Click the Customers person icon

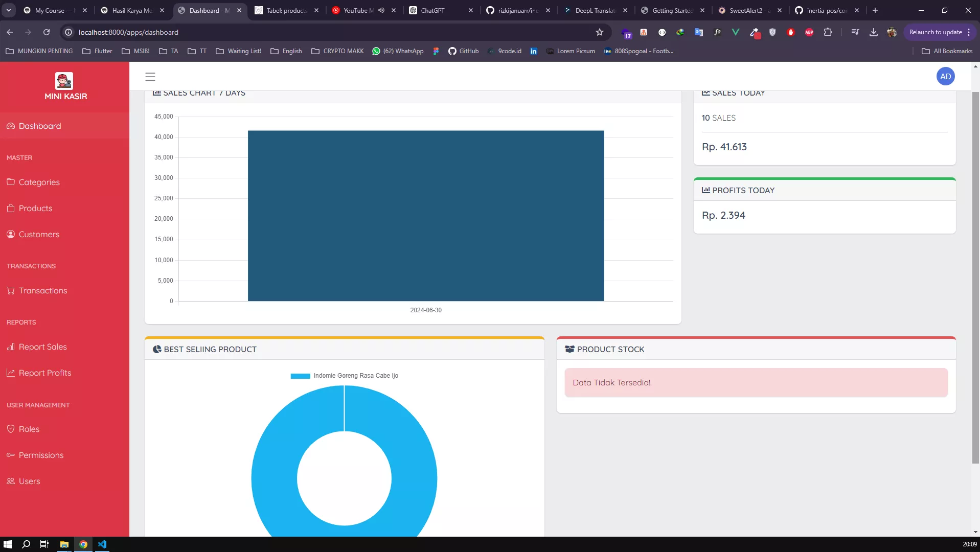(x=11, y=234)
